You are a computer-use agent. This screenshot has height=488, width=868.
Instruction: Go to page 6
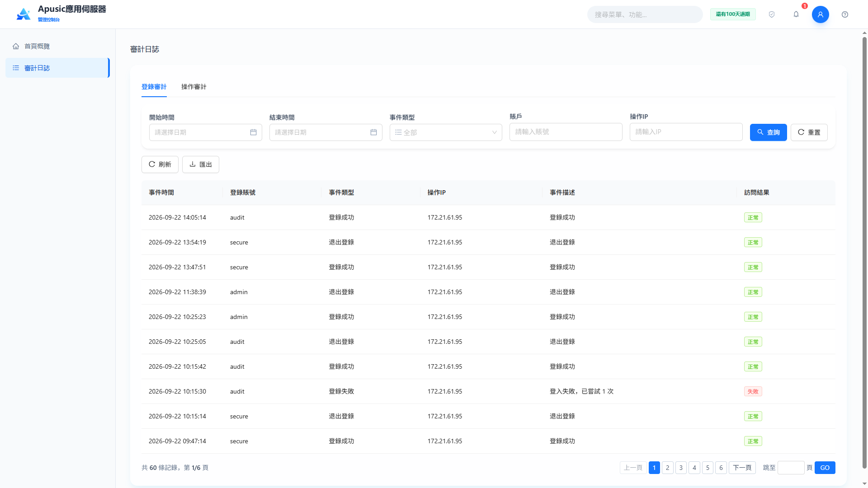tap(721, 468)
